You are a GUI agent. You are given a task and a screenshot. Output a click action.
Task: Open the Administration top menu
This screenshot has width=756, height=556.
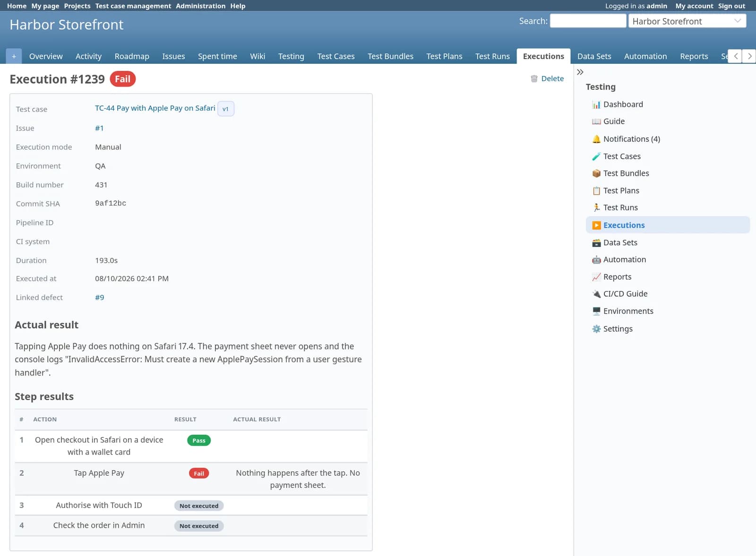click(201, 6)
